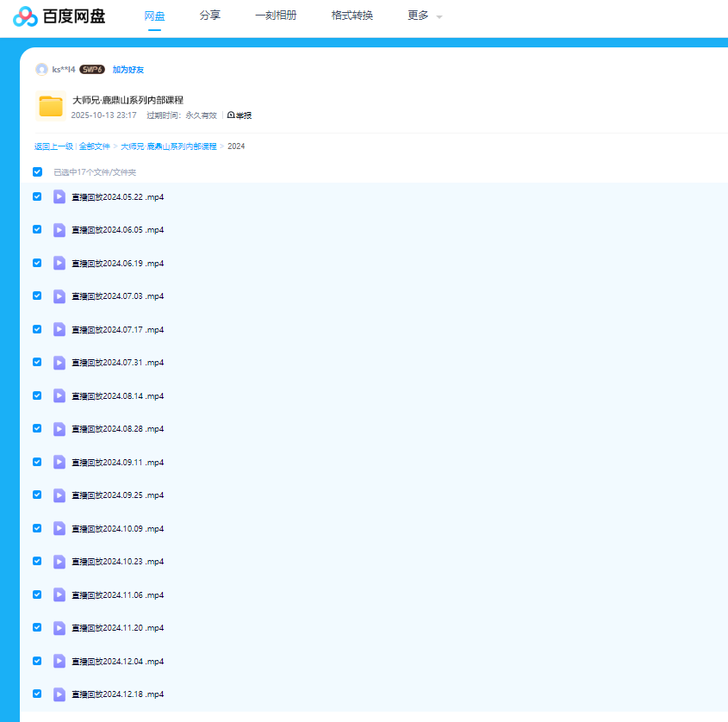Click video icon for 直播回放2024.09.11 .mp4

tap(59, 462)
